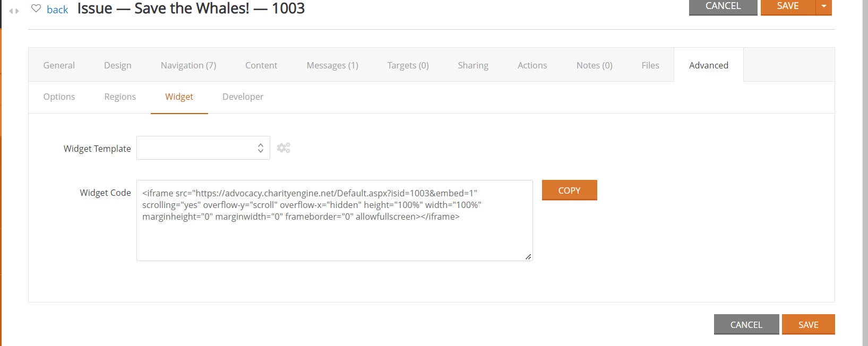
Task: Select the Content tab
Action: (x=261, y=65)
